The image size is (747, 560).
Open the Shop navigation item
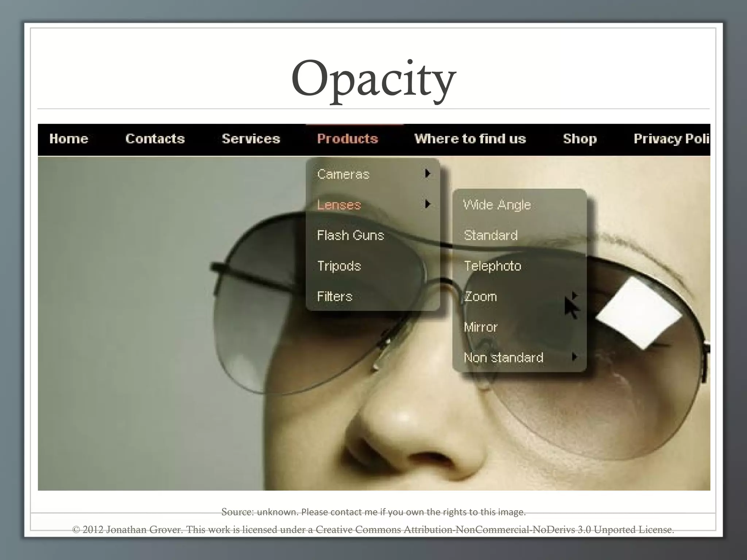pyautogui.click(x=580, y=139)
